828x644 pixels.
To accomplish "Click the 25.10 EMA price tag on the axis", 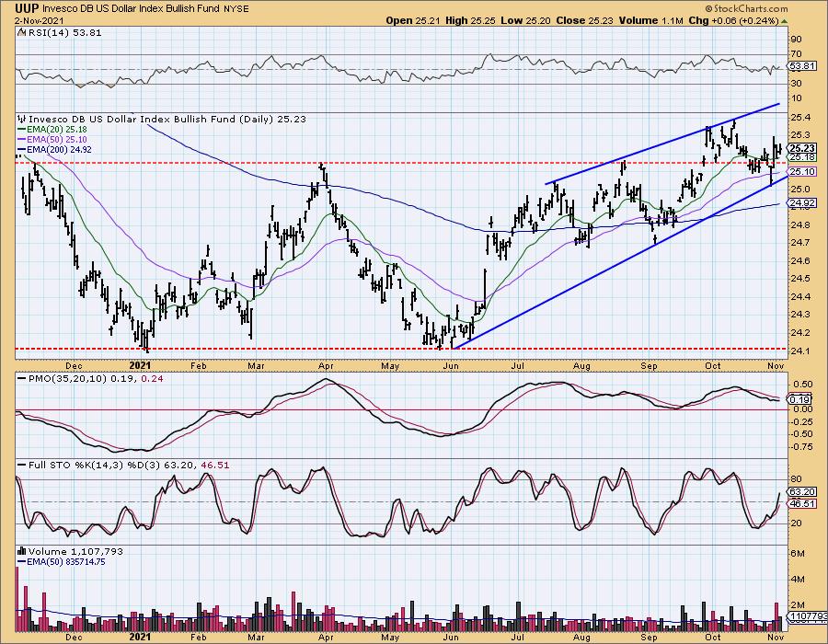I will tap(802, 171).
